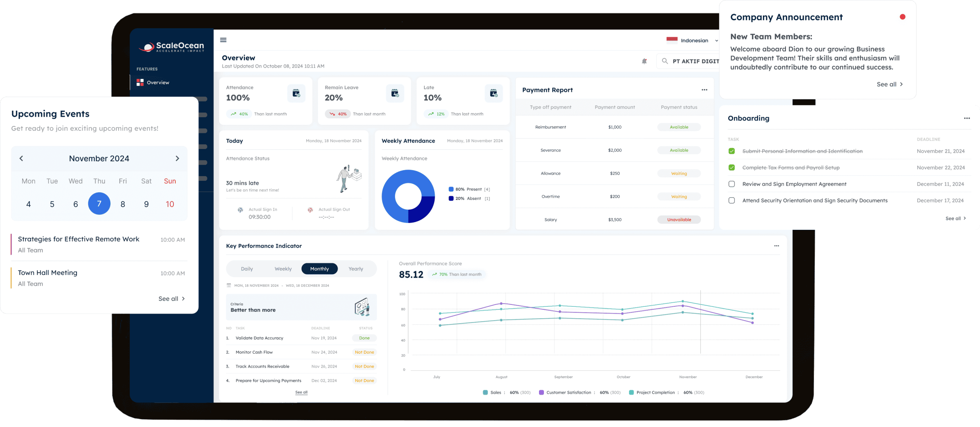Click the search magnifier icon
Image resolution: width=980 pixels, height=427 pixels.
point(665,61)
